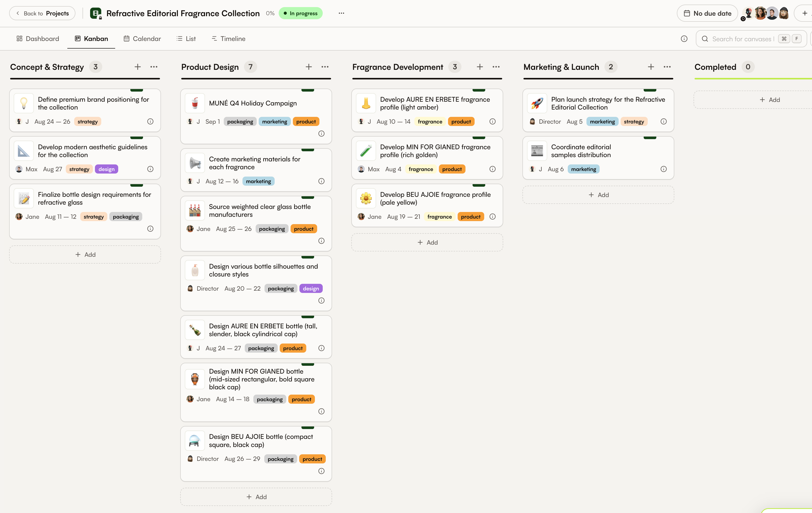Click the lightbulb icon on Define premium brand positioning card
Image resolution: width=812 pixels, height=513 pixels.
(x=24, y=103)
